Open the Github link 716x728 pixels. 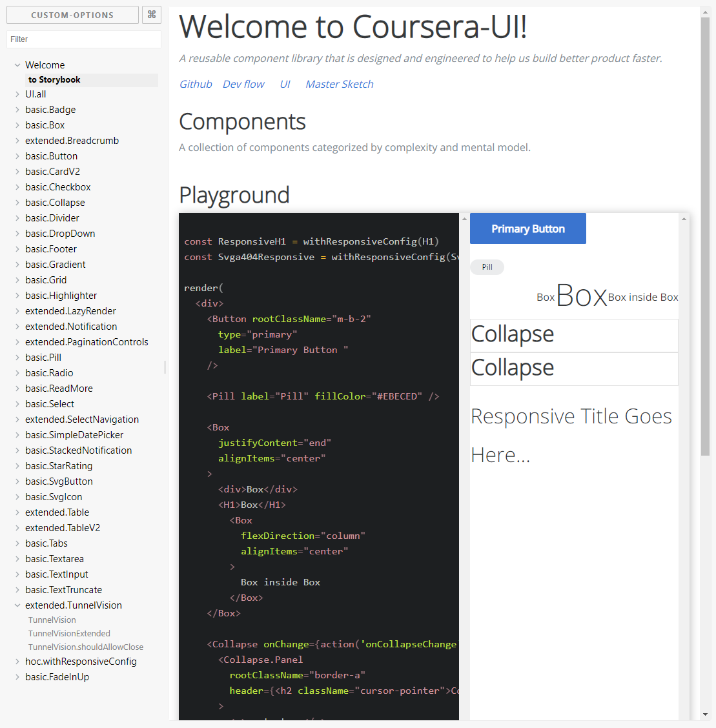pos(196,84)
